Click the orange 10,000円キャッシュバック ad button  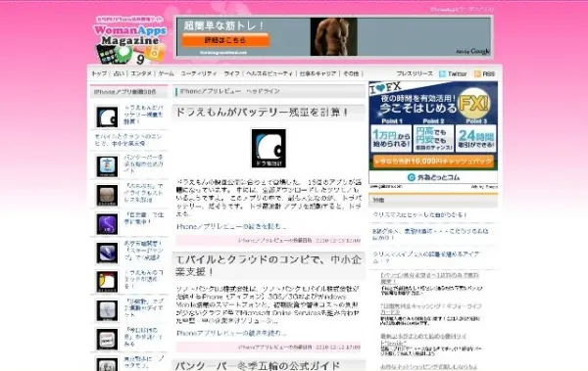point(433,162)
